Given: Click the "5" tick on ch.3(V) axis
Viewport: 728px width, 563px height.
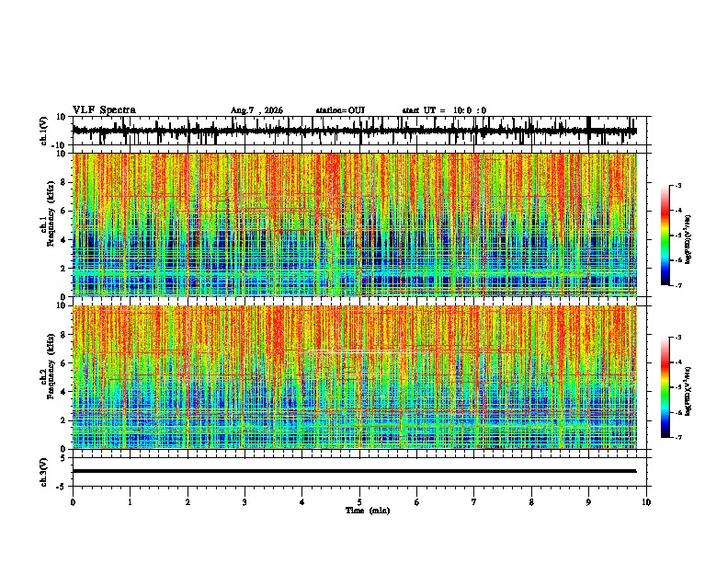Looking at the screenshot, I should coord(63,458).
